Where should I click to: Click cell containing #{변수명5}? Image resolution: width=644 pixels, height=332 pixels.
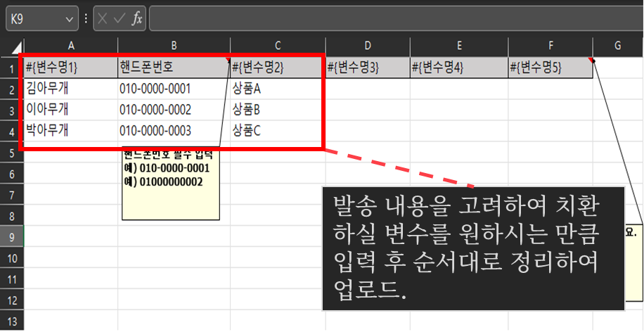550,68
